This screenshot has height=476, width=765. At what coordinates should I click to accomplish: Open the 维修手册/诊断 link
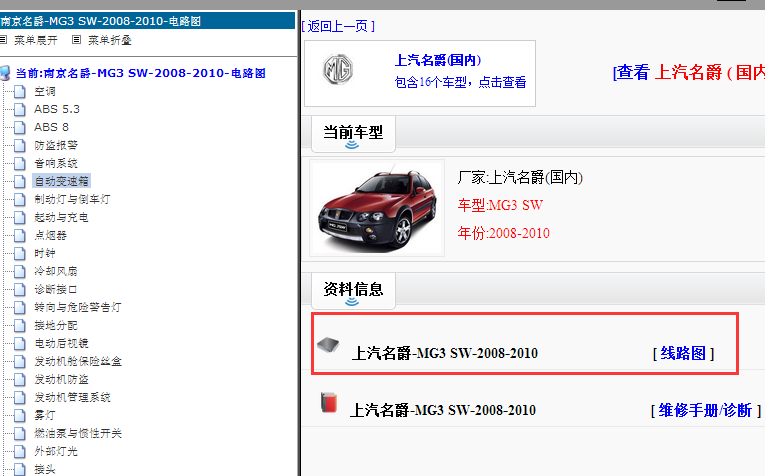click(x=705, y=411)
